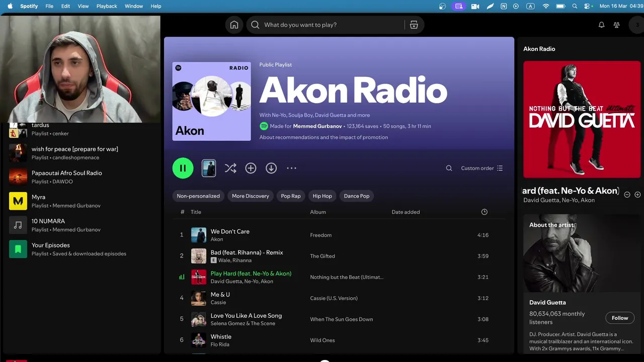
Task: Select the Non-personalized filter chip
Action: [198, 196]
